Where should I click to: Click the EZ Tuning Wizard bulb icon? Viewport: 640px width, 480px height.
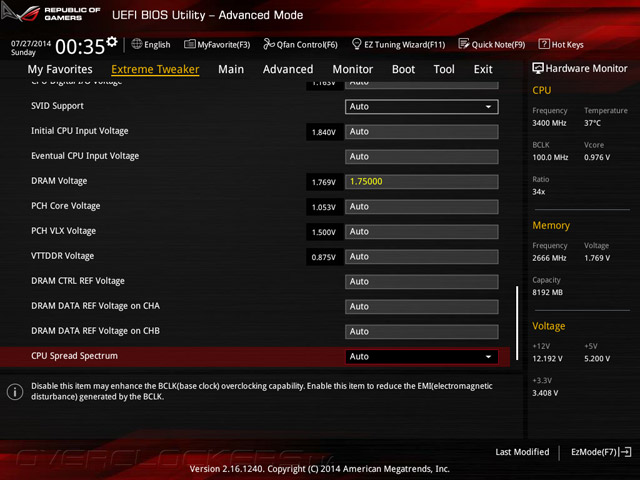click(356, 44)
